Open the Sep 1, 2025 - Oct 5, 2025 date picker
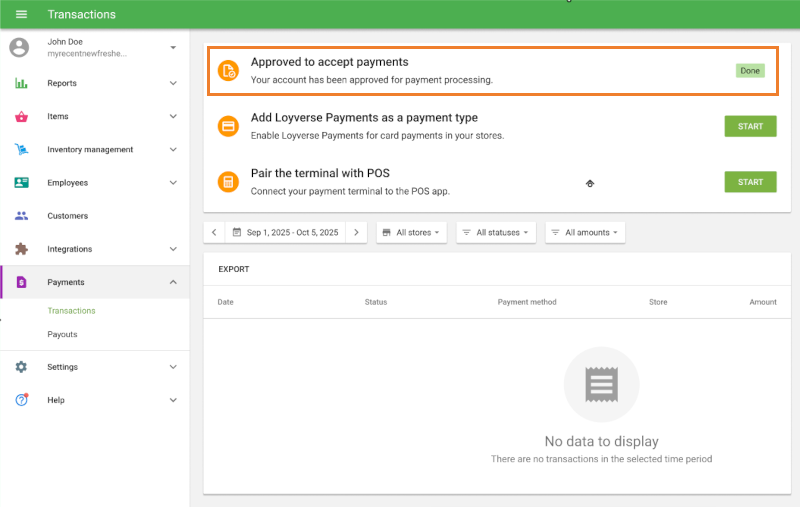Screen dimensions: 800x507 coord(286,232)
